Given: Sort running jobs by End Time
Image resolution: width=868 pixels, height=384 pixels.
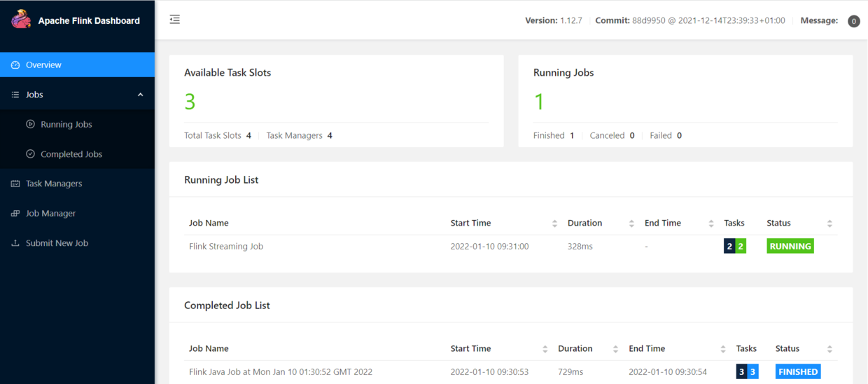Looking at the screenshot, I should [x=711, y=224].
